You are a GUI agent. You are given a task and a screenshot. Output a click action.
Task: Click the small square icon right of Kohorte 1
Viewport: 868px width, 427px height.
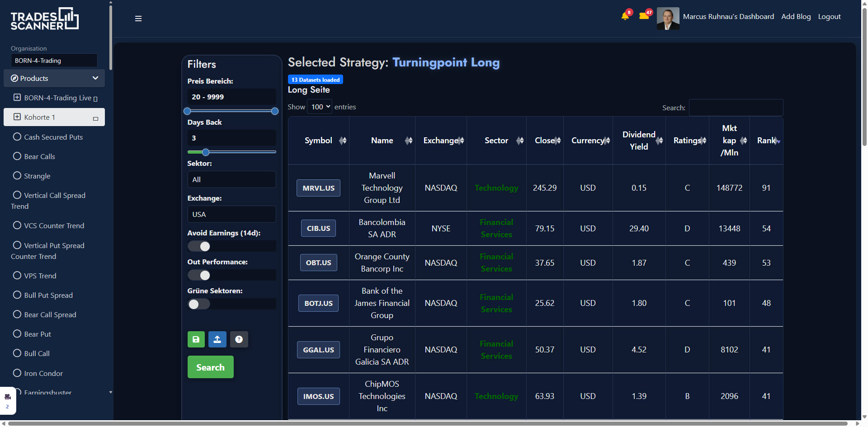click(95, 119)
